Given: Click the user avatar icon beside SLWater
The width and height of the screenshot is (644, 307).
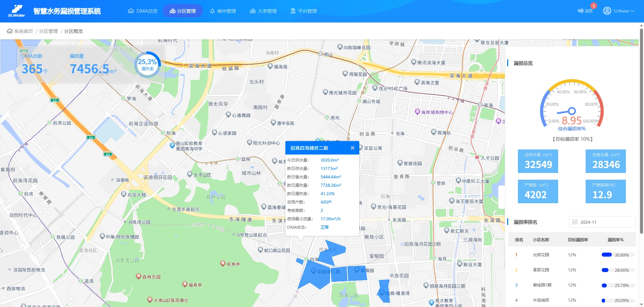Looking at the screenshot, I should click(607, 11).
